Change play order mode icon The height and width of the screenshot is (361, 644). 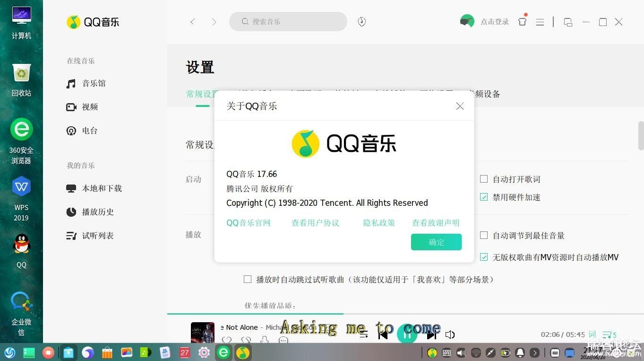364,335
